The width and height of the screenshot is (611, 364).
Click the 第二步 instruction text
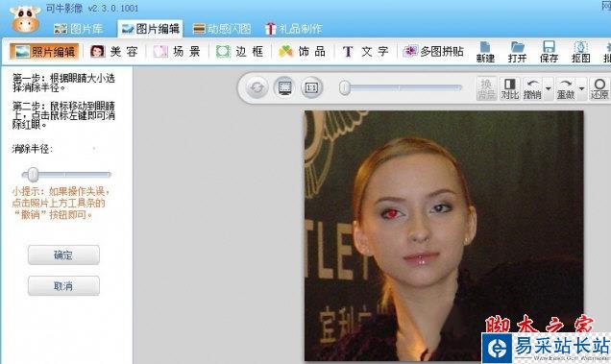[64, 115]
